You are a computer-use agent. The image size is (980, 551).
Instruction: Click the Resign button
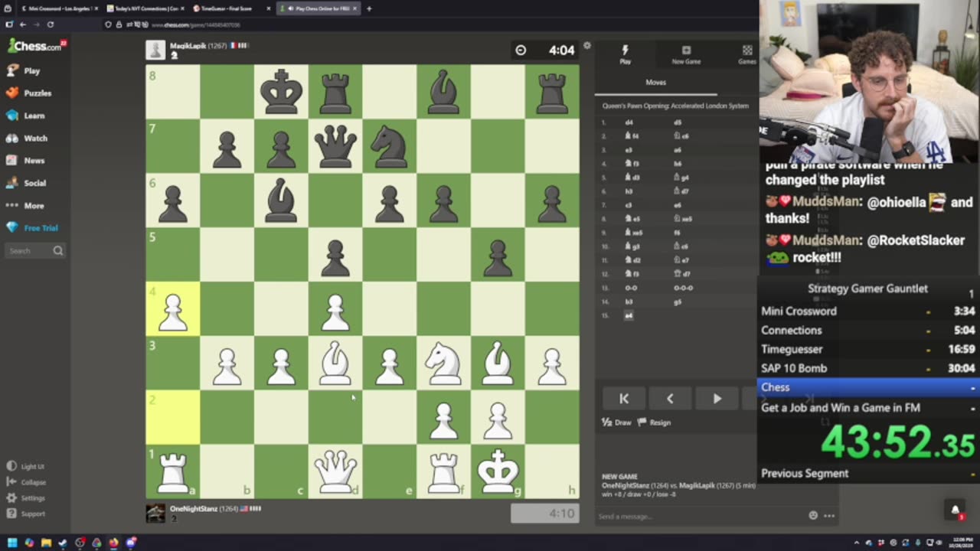click(655, 422)
